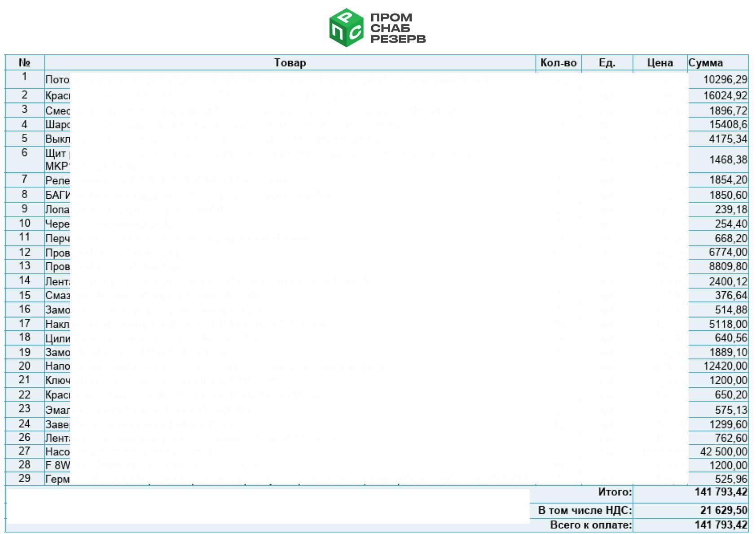756x534 pixels.
Task: Select the sum 762,60
Action: [731, 438]
